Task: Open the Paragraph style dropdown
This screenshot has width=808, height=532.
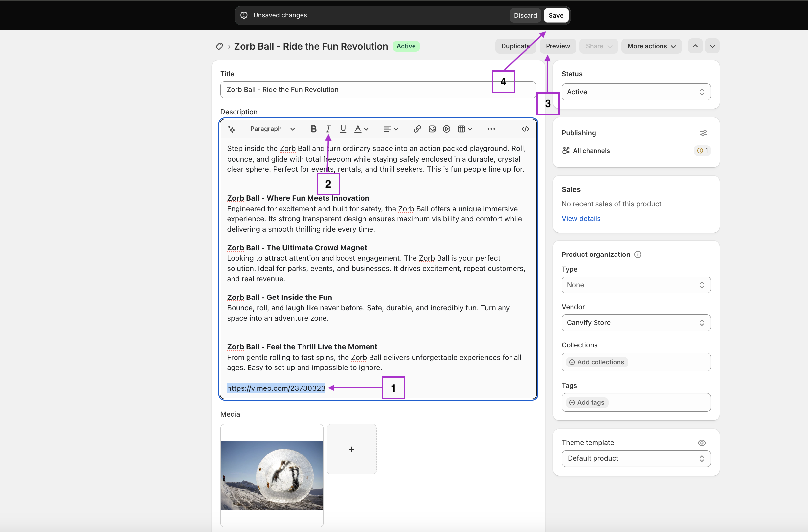Action: pyautogui.click(x=272, y=129)
